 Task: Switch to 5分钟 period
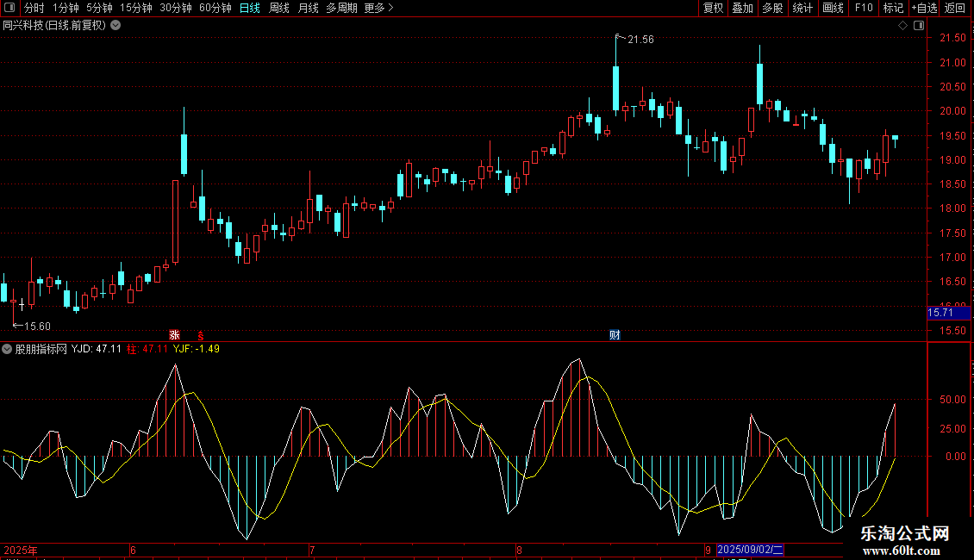pos(99,8)
